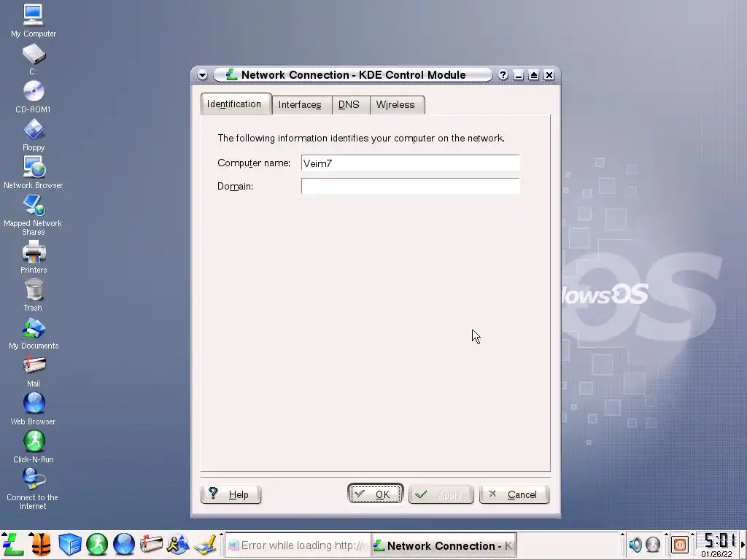Open the Launch start menu in taskbar

[13, 545]
